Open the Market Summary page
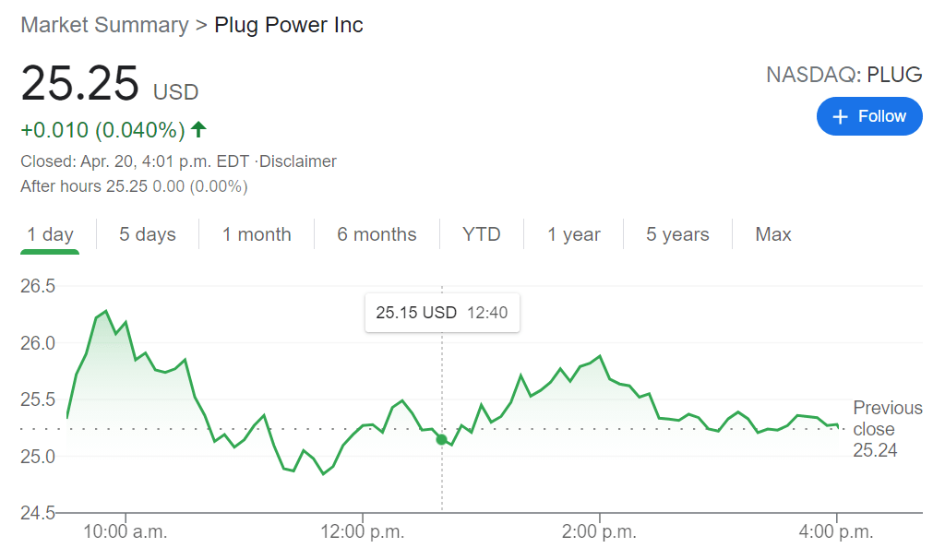 [103, 25]
